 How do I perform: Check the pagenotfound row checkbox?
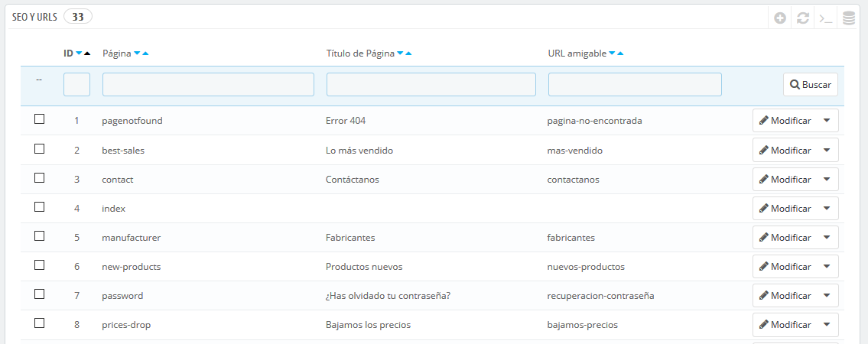coord(39,119)
